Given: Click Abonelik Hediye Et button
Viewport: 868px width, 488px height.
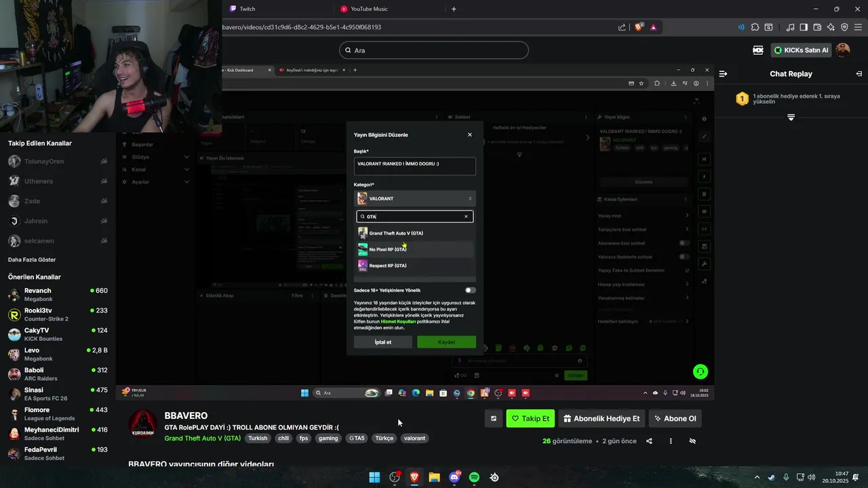Looking at the screenshot, I should coord(601,419).
